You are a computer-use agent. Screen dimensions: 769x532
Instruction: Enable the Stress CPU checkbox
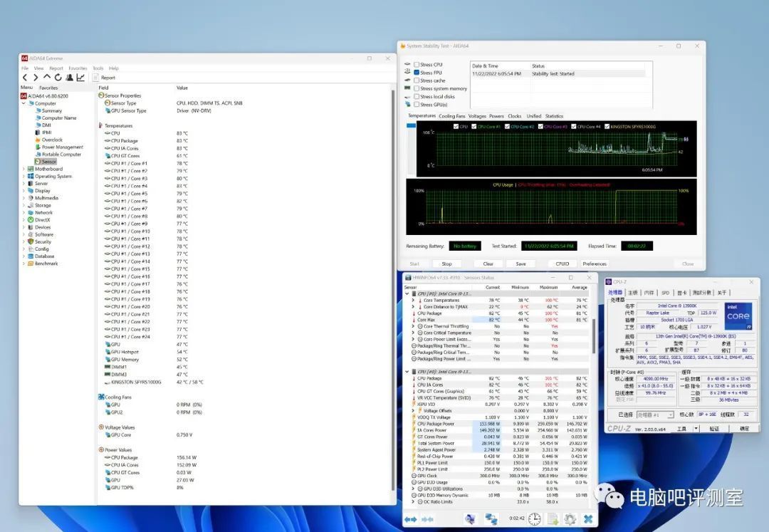[x=417, y=65]
